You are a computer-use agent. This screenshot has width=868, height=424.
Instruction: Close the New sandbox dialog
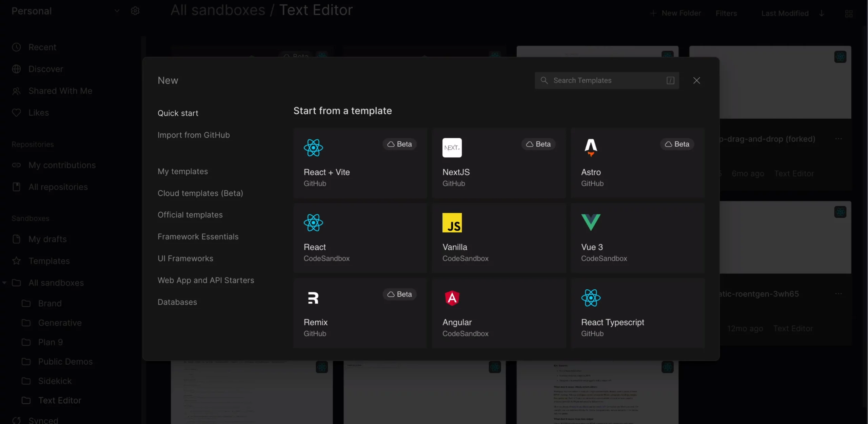(x=696, y=80)
